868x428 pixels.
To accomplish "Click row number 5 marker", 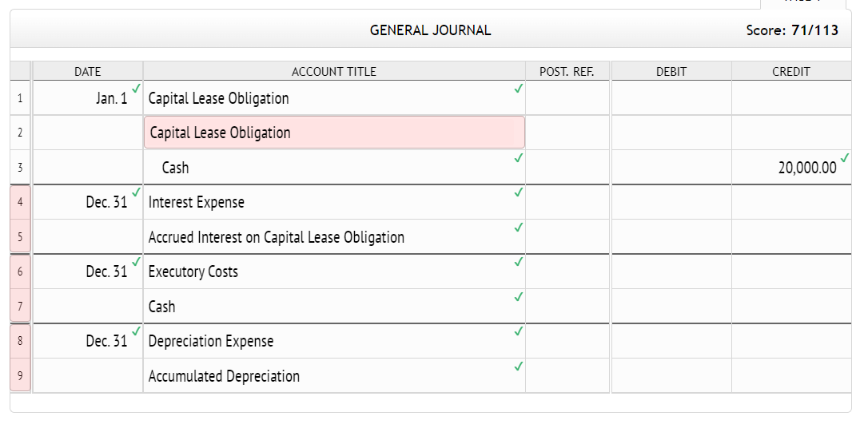I will click(21, 236).
